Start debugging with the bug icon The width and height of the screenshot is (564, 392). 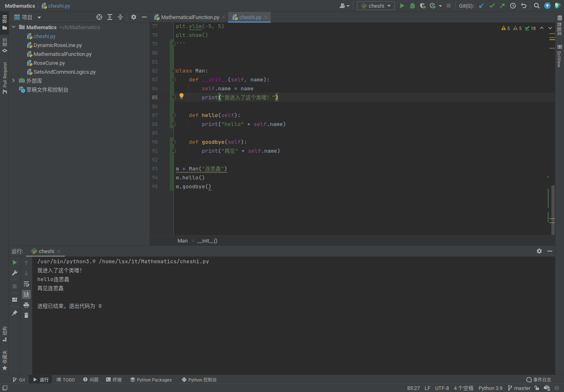(412, 6)
